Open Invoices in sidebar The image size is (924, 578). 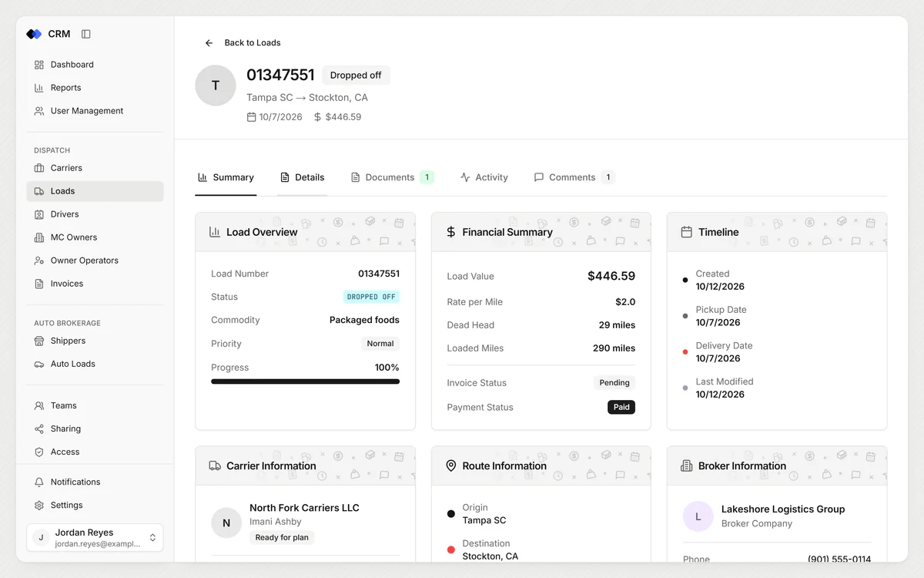pyautogui.click(x=95, y=284)
